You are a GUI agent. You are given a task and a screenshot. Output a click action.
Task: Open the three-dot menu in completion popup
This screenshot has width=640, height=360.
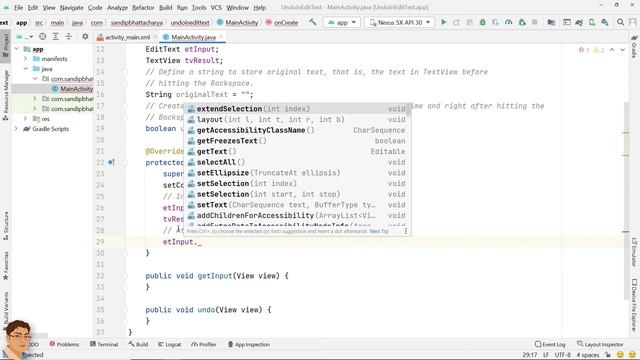406,231
